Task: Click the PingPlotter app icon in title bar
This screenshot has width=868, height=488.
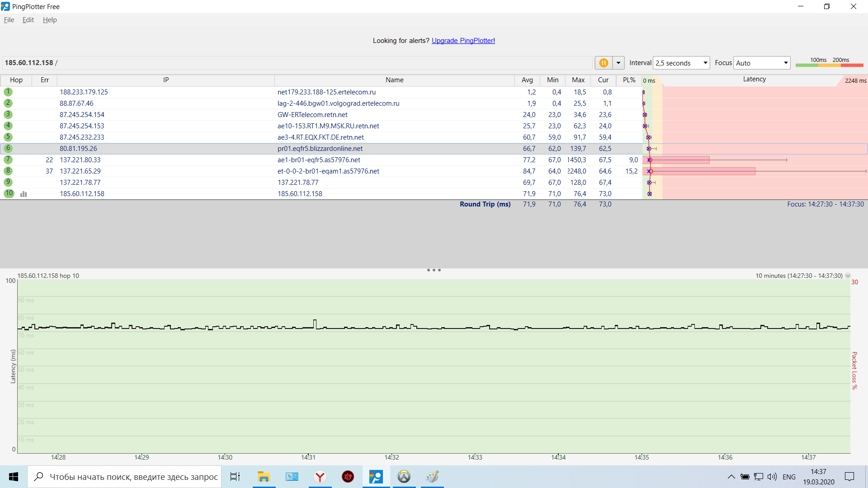Action: tap(5, 6)
